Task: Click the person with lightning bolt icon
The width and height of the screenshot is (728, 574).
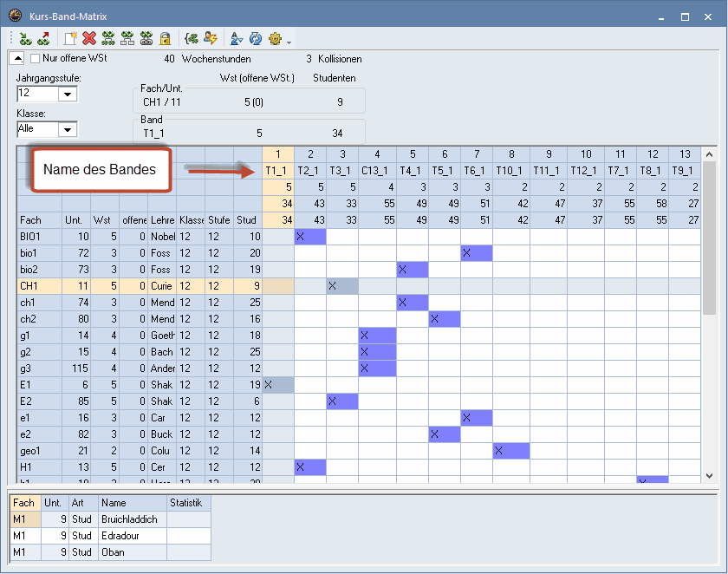Action: pyautogui.click(x=210, y=38)
